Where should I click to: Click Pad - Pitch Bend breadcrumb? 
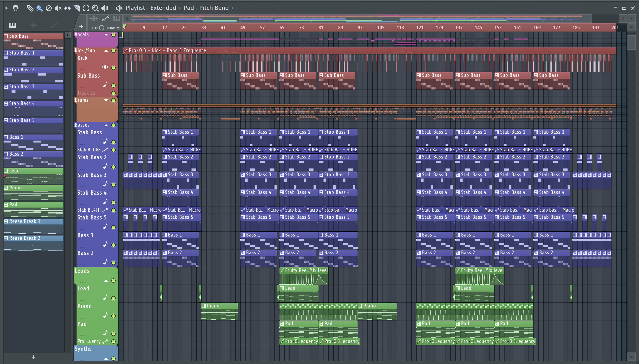(206, 8)
